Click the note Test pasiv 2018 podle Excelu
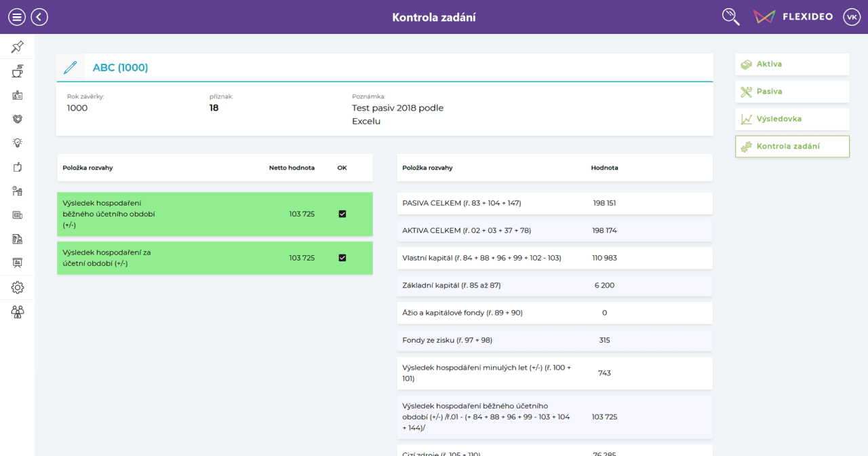868x456 pixels. [x=397, y=115]
